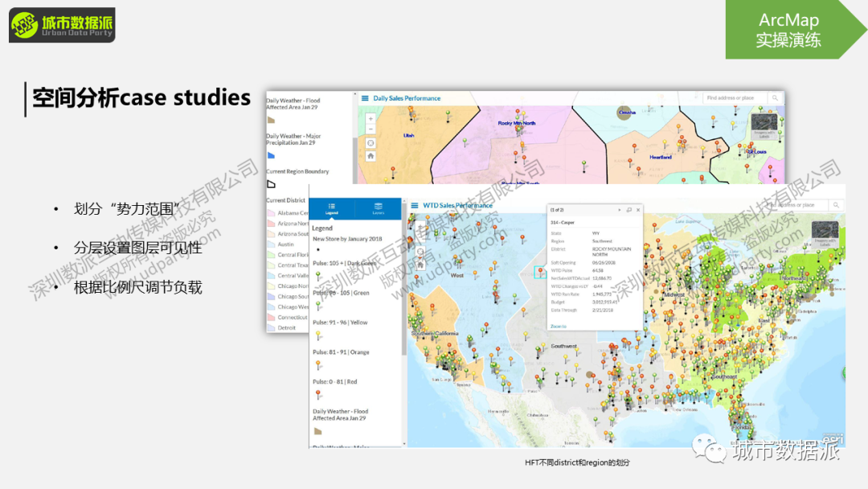Viewport: 868px width, 489px height.
Task: Click the Urban Data Party logo
Action: pyautogui.click(x=62, y=25)
